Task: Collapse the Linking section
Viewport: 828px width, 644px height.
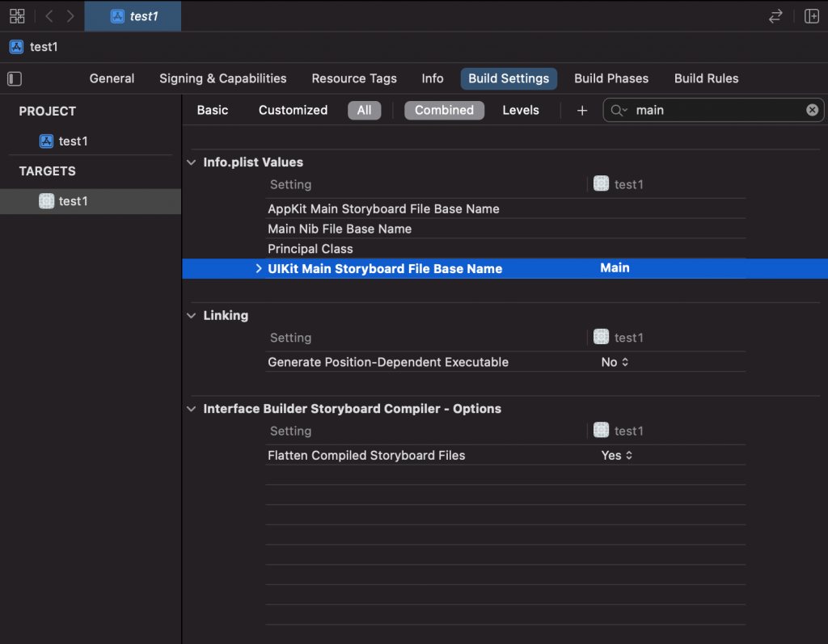Action: [191, 316]
